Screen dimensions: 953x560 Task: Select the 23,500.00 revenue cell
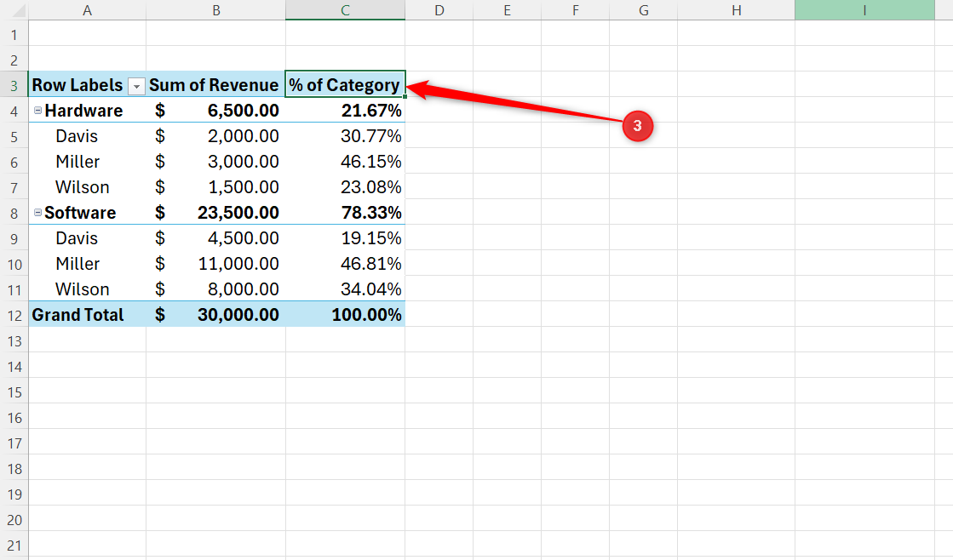(x=215, y=213)
